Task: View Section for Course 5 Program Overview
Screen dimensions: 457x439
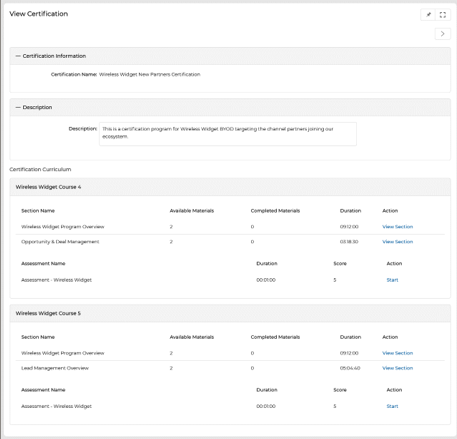Action: (x=397, y=353)
